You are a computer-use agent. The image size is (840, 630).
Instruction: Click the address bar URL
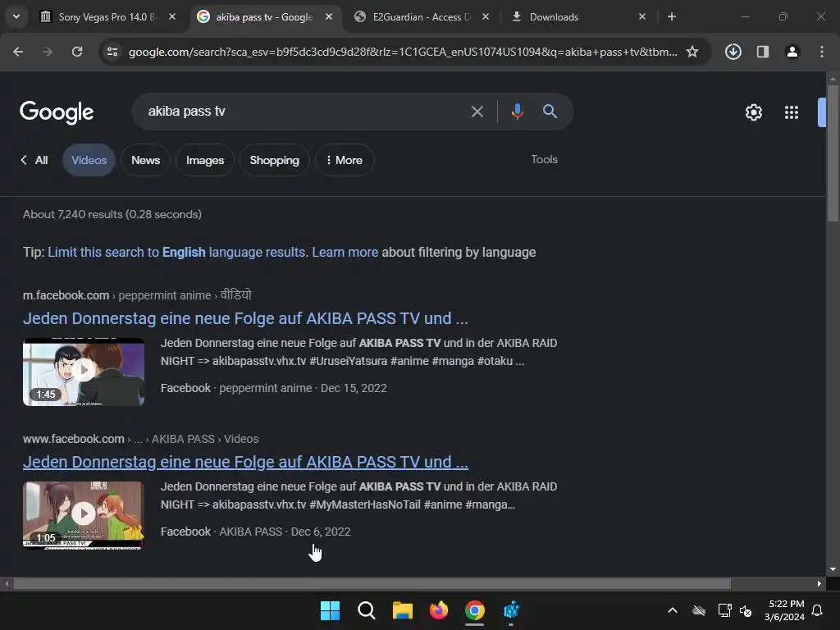402,52
